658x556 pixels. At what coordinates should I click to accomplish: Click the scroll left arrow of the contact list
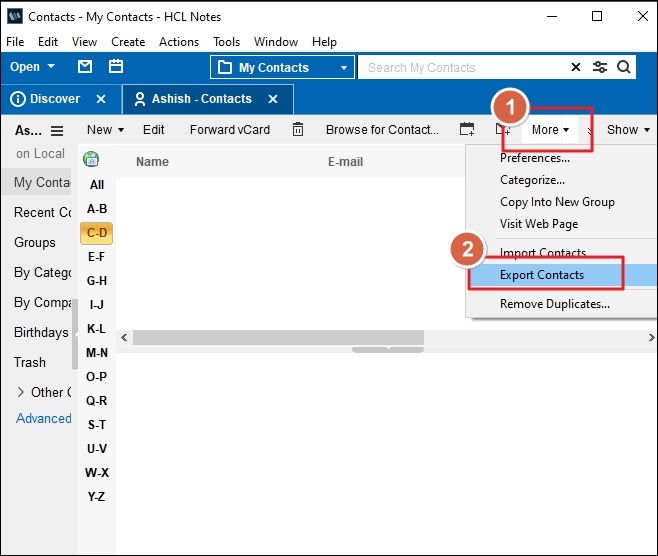pyautogui.click(x=124, y=337)
